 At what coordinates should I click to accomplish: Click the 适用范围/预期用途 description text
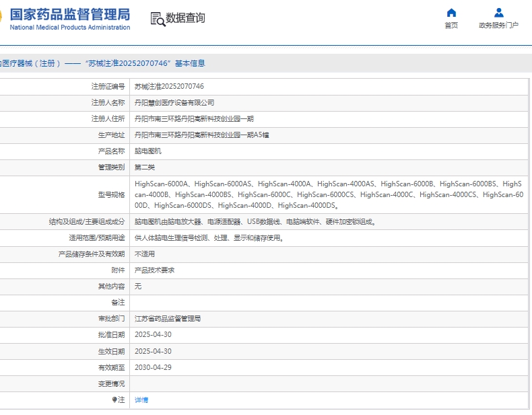[209, 238]
